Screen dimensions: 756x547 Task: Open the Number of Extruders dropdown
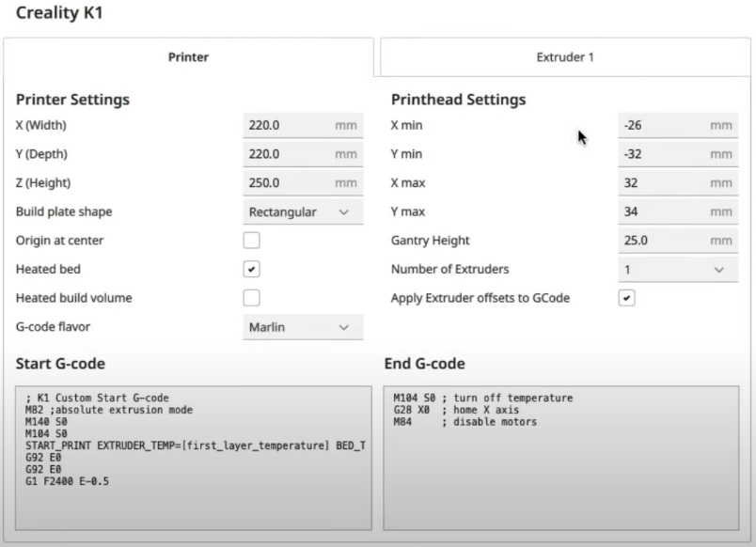pos(678,270)
